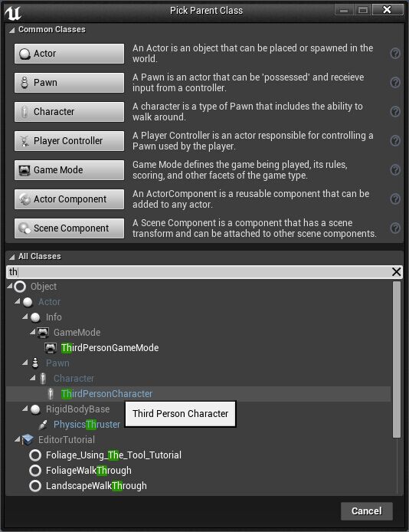Viewport: 409px width, 532px height.
Task: Open help icon for Actor Component description
Action: (x=395, y=199)
